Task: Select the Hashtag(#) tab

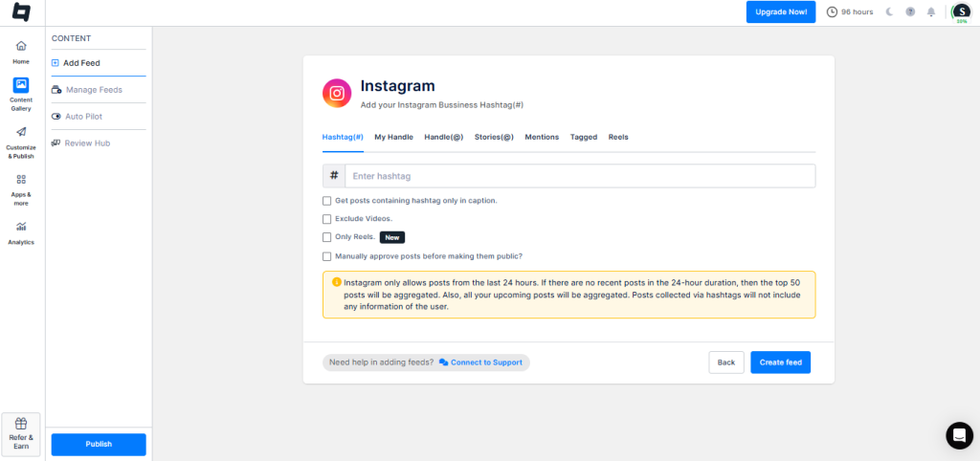Action: 343,137
